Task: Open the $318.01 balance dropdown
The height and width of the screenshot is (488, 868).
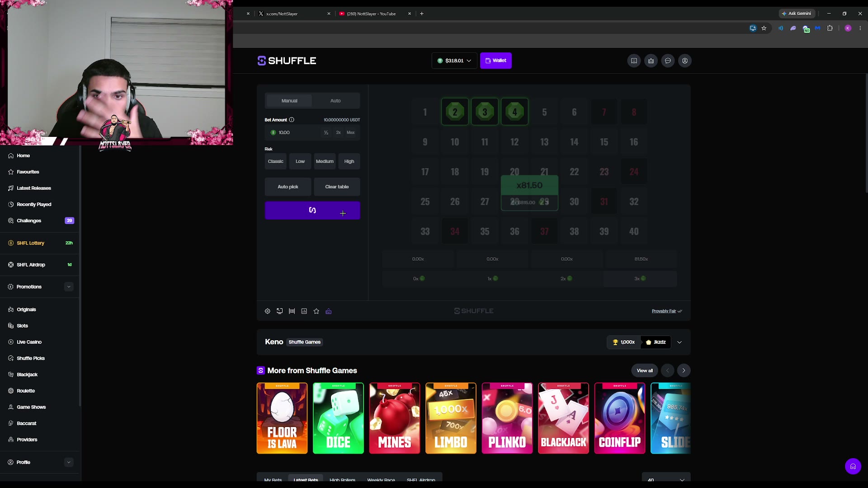Action: tap(454, 61)
